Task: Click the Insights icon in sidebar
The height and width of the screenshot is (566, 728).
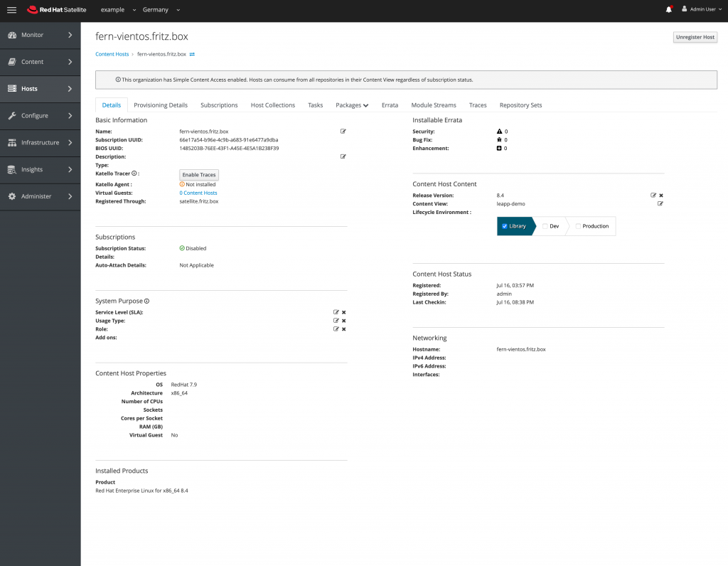Action: [12, 169]
